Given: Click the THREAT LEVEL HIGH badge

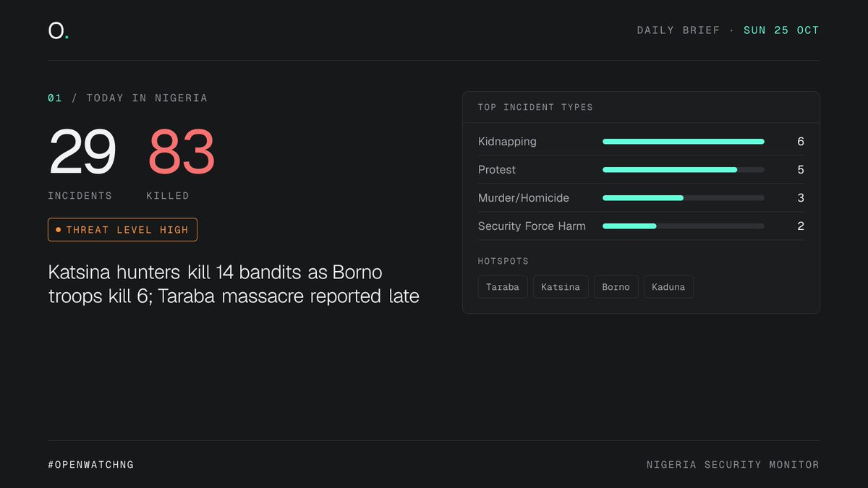Looking at the screenshot, I should (122, 230).
